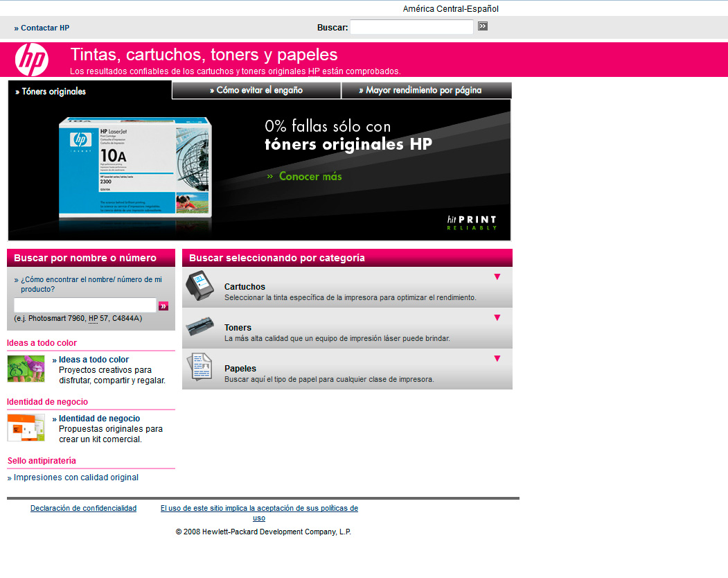Click the hit PRINT Reliably logo
The image size is (728, 578).
pyautogui.click(x=472, y=222)
